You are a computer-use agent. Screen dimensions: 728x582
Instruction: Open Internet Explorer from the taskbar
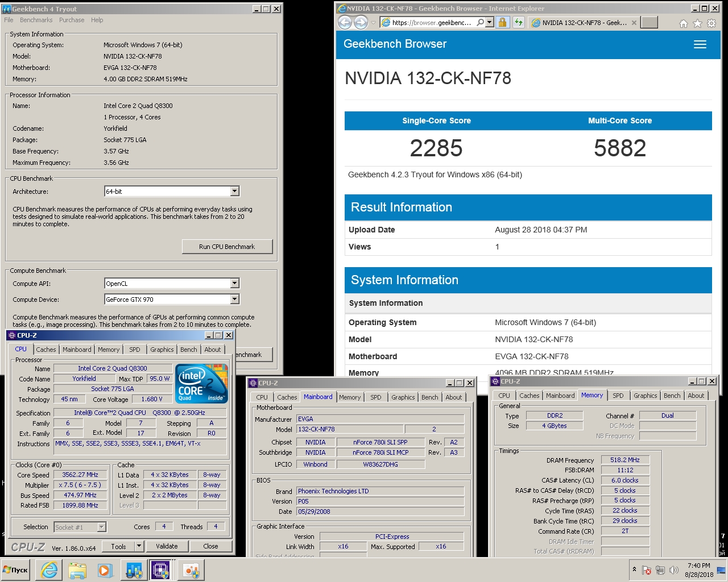49,570
